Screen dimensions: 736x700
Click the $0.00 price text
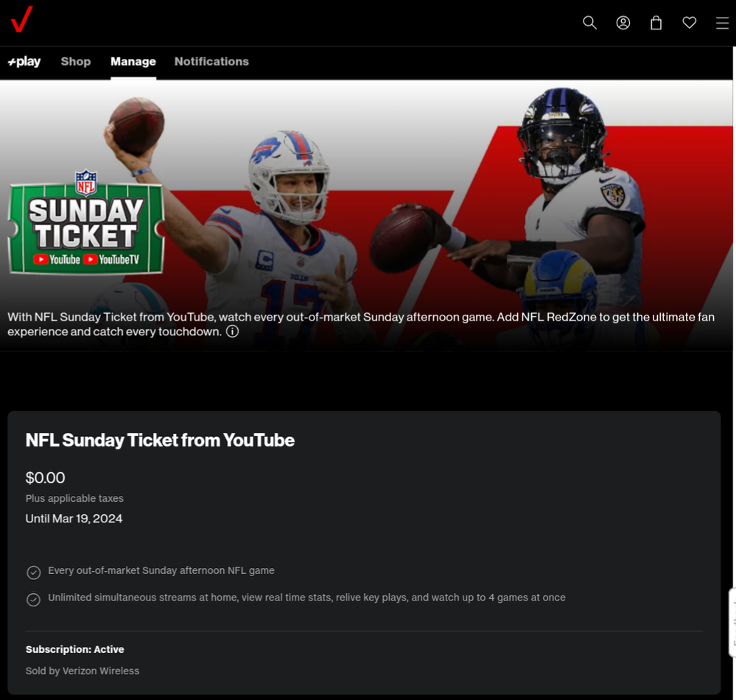pos(45,478)
